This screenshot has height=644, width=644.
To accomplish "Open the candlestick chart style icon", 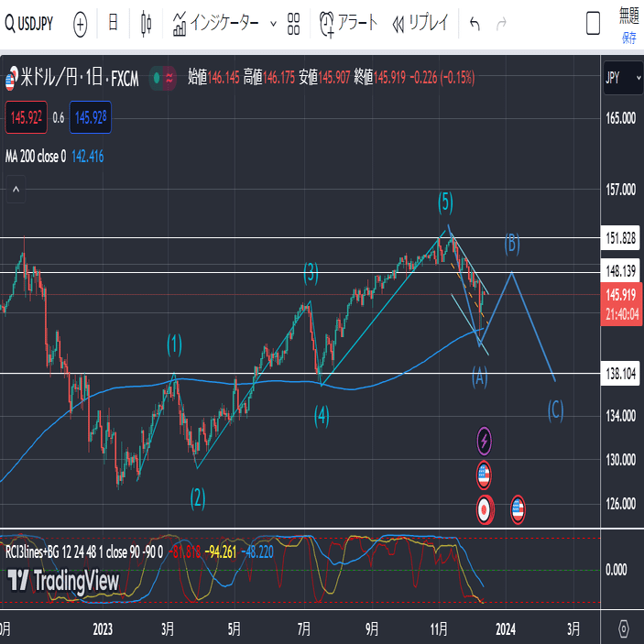I will pos(147,24).
